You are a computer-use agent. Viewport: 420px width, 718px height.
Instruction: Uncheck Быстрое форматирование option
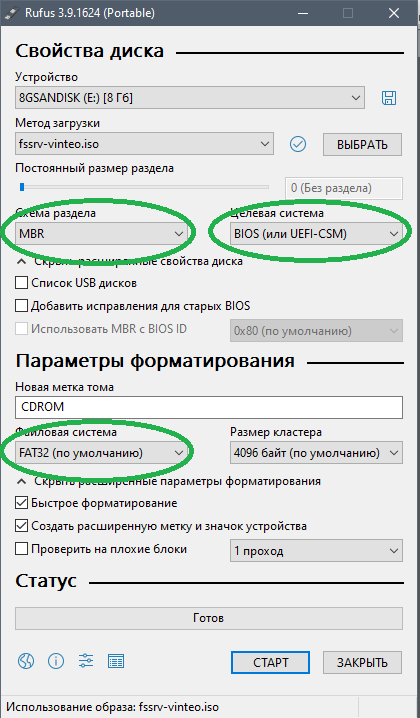coord(22,503)
